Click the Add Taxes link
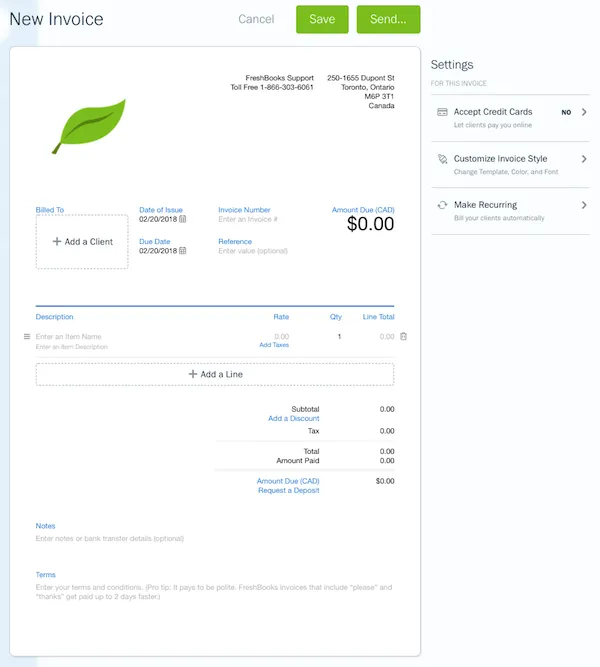The height and width of the screenshot is (667, 600). coord(274,345)
